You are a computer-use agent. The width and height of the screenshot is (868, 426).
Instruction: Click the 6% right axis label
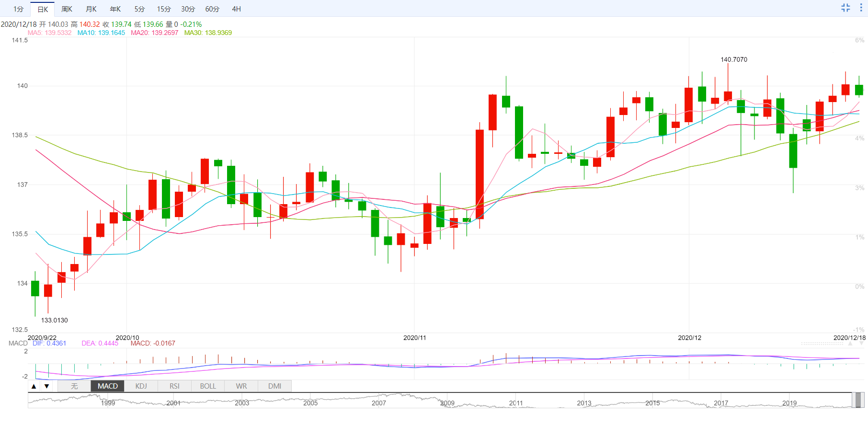tap(860, 40)
